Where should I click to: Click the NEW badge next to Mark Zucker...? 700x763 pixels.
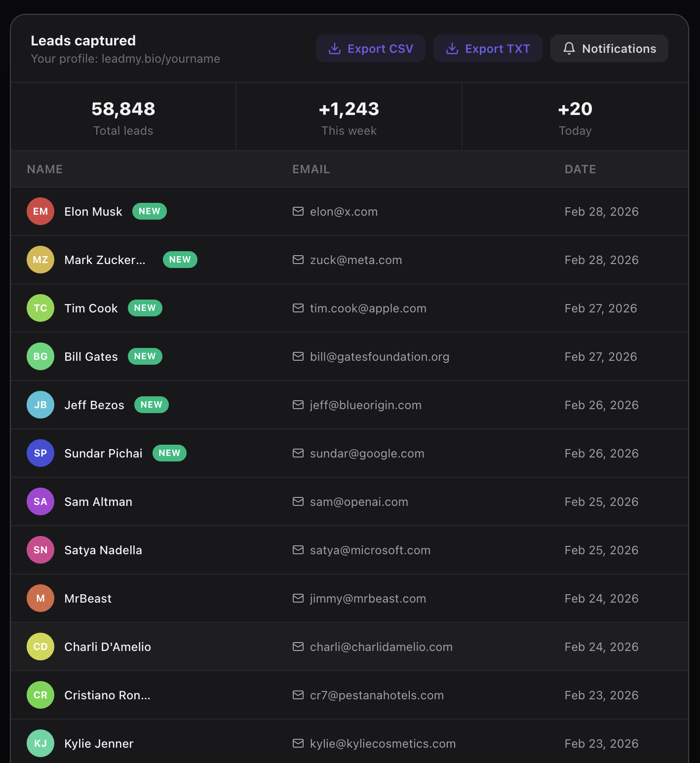click(180, 260)
